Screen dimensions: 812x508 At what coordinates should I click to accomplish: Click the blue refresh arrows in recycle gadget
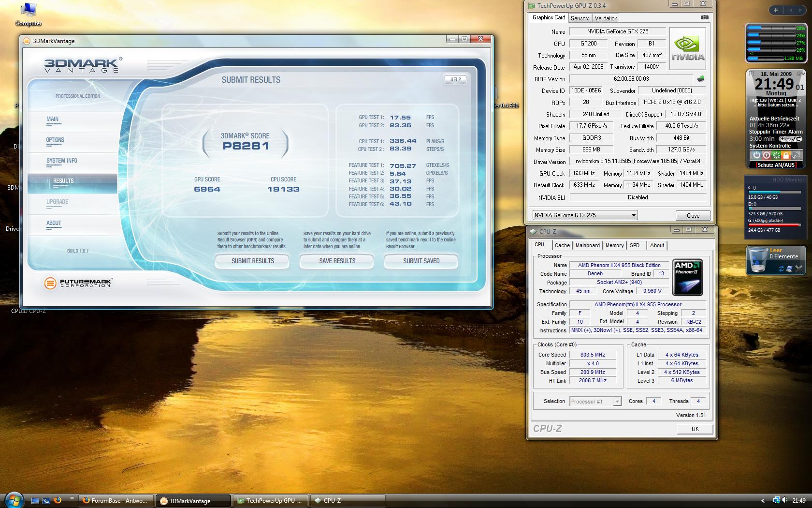coord(781,268)
